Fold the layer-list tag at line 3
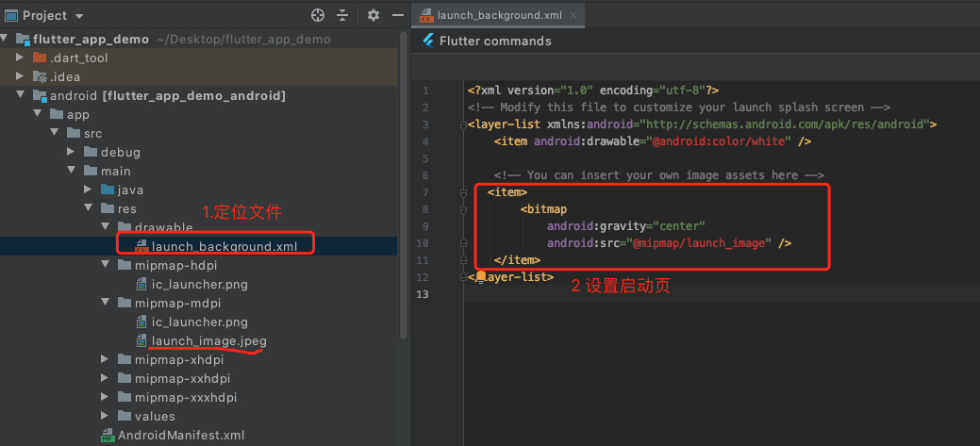980x446 pixels. [x=464, y=124]
